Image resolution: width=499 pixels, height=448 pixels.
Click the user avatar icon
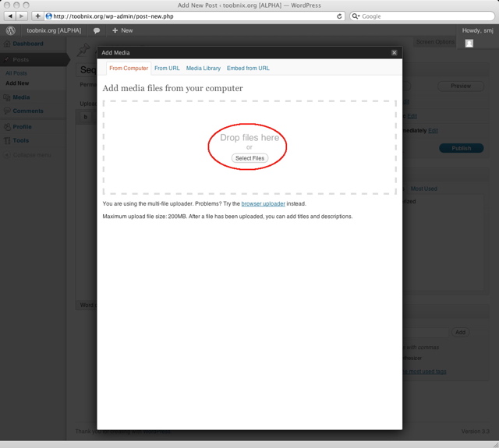469,44
